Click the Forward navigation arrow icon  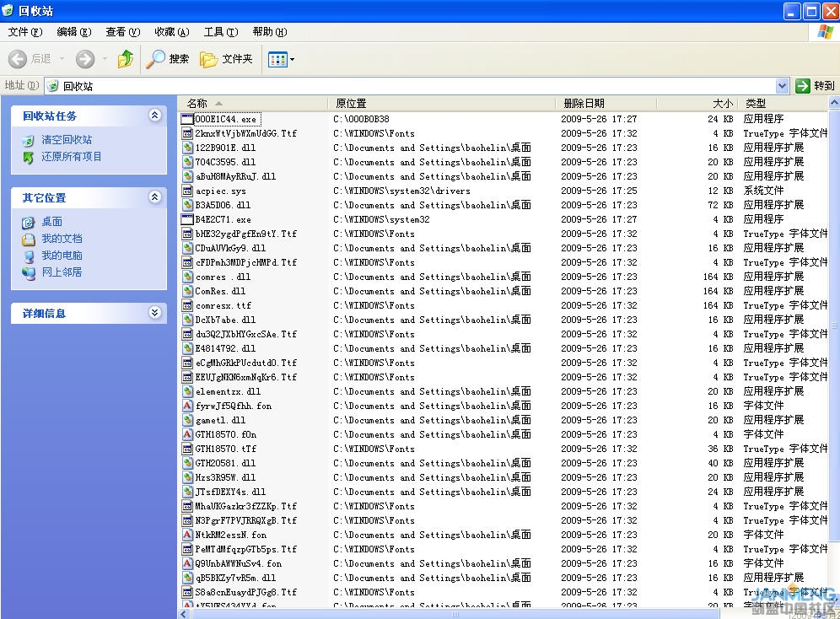point(85,59)
